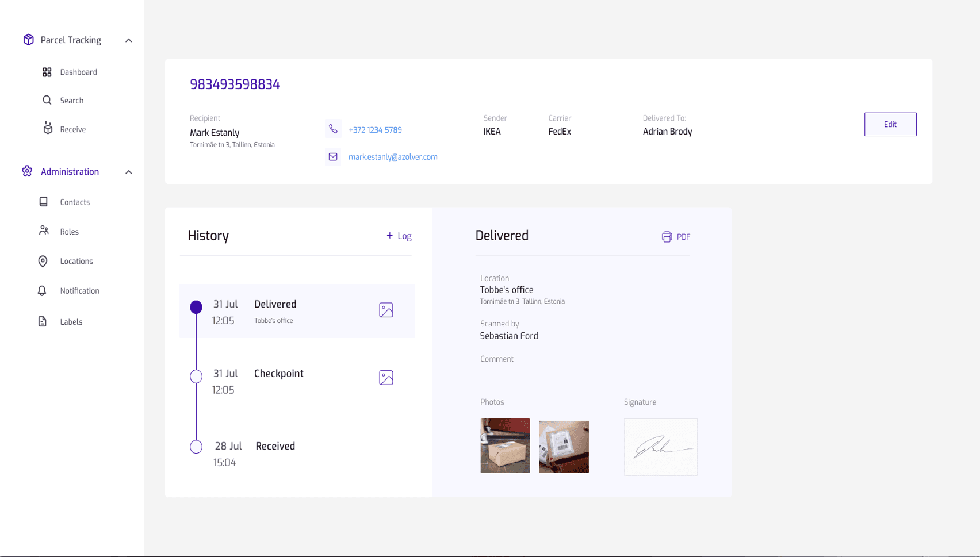This screenshot has height=557, width=980.
Task: View photo icon for Delivered entry
Action: [386, 310]
